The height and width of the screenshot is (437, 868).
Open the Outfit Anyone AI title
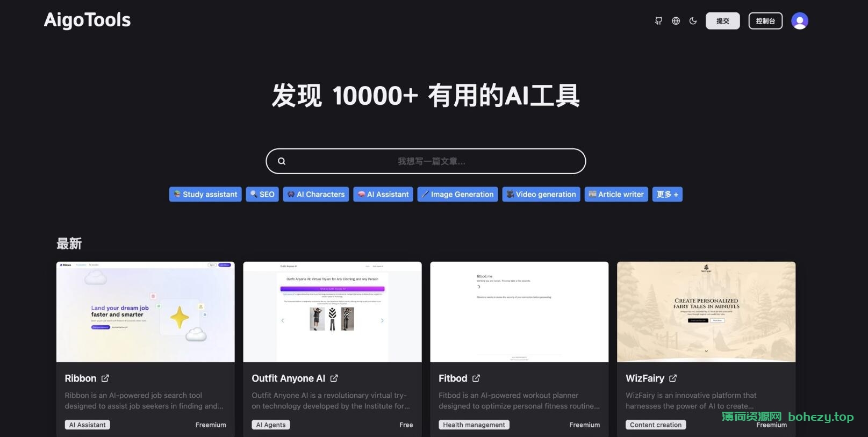[289, 378]
